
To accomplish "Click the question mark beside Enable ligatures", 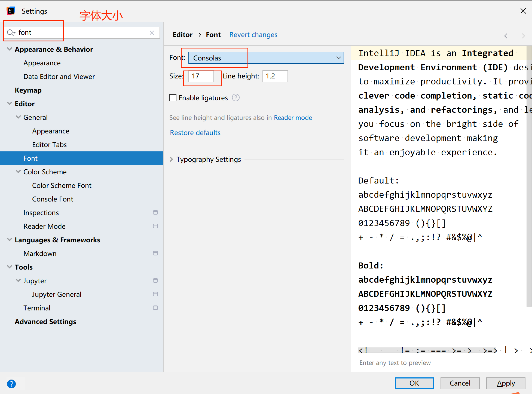I will 236,97.
